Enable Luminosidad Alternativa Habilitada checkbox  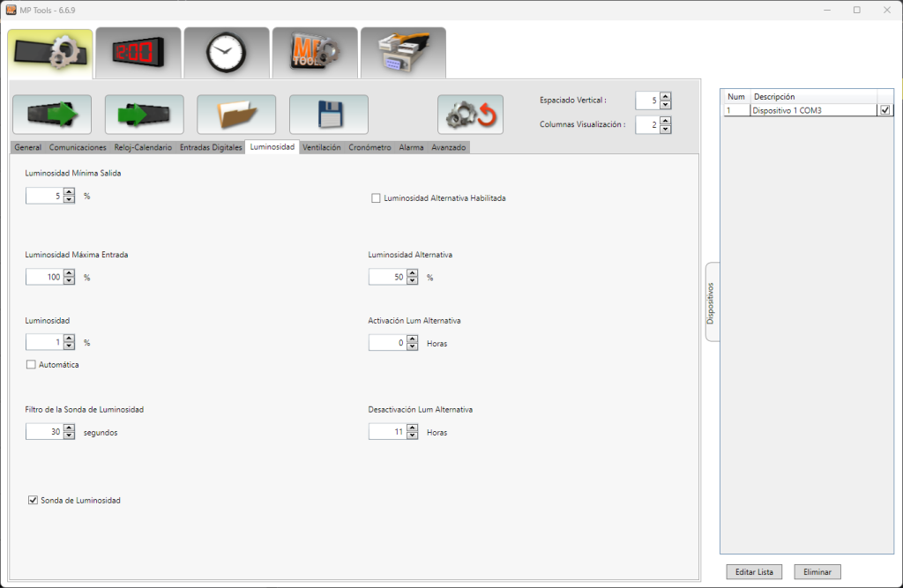(376, 198)
